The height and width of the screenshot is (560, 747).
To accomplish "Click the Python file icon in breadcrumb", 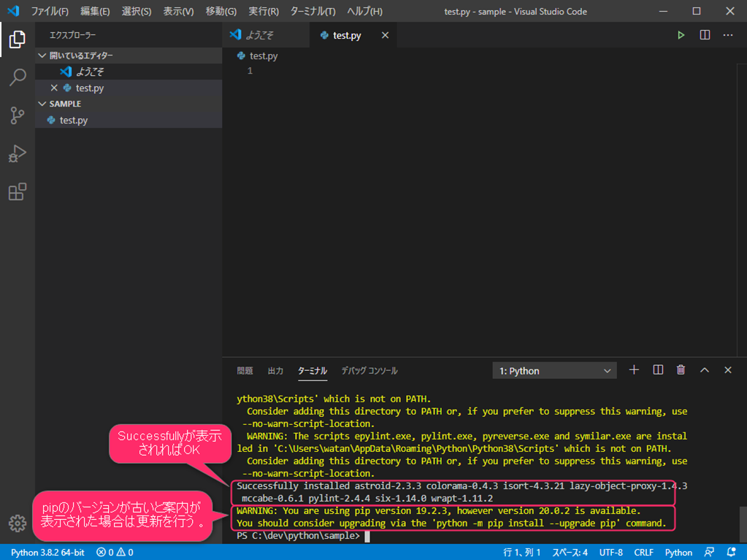I will 241,55.
